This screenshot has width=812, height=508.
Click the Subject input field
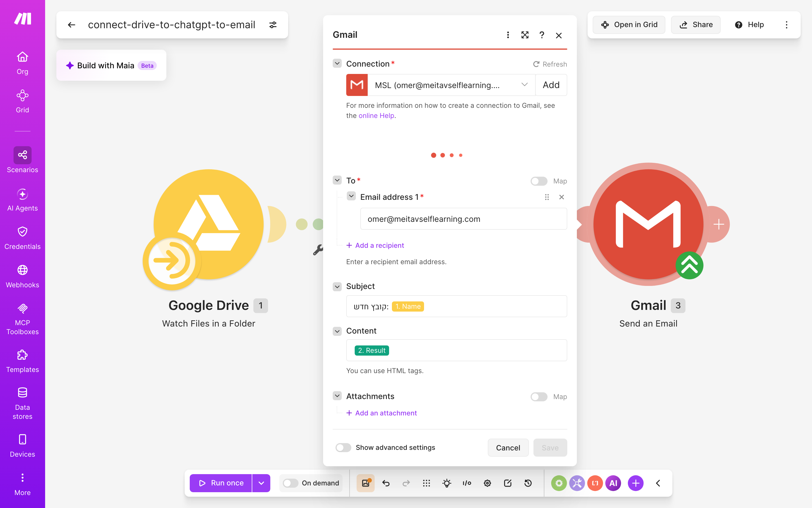(x=456, y=306)
